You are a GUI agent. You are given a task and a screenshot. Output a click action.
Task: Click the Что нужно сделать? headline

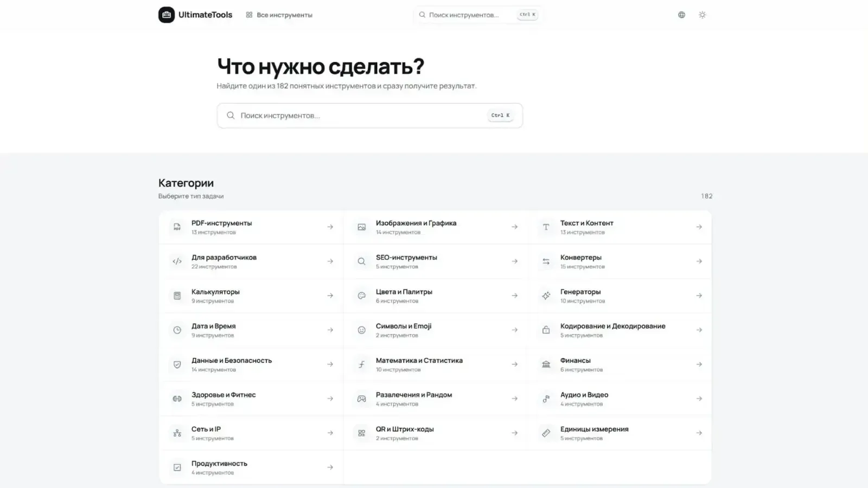(x=321, y=67)
